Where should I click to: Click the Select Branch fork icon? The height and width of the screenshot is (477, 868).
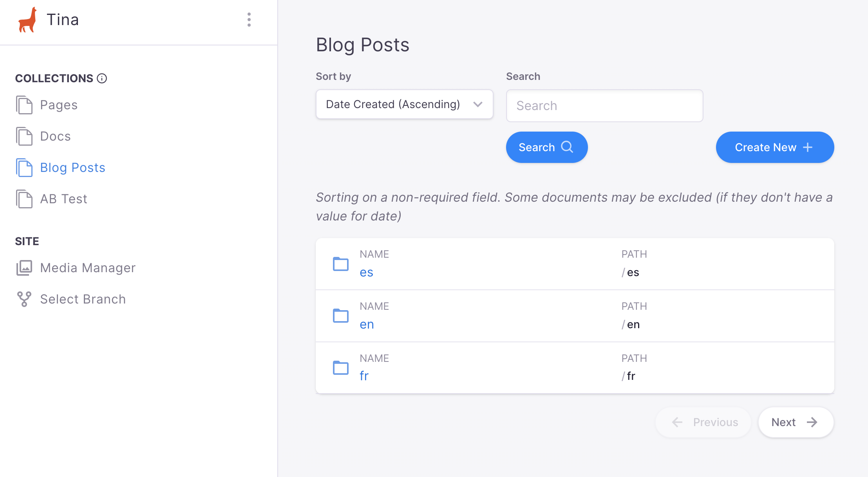[x=24, y=299]
